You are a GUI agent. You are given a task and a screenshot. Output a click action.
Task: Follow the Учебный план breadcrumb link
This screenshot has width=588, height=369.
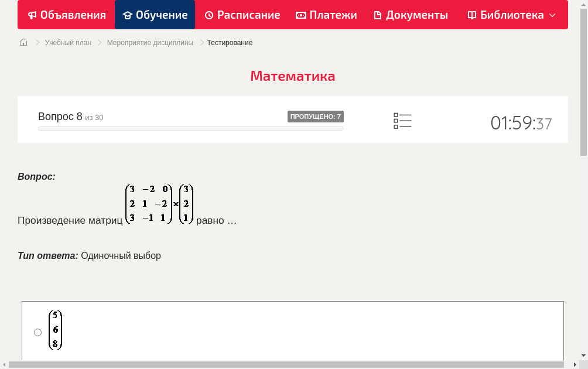click(x=68, y=42)
